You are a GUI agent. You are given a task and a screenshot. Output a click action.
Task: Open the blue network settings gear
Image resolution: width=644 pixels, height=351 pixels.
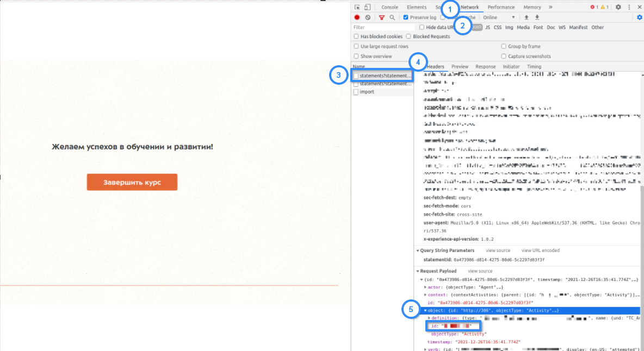640,17
